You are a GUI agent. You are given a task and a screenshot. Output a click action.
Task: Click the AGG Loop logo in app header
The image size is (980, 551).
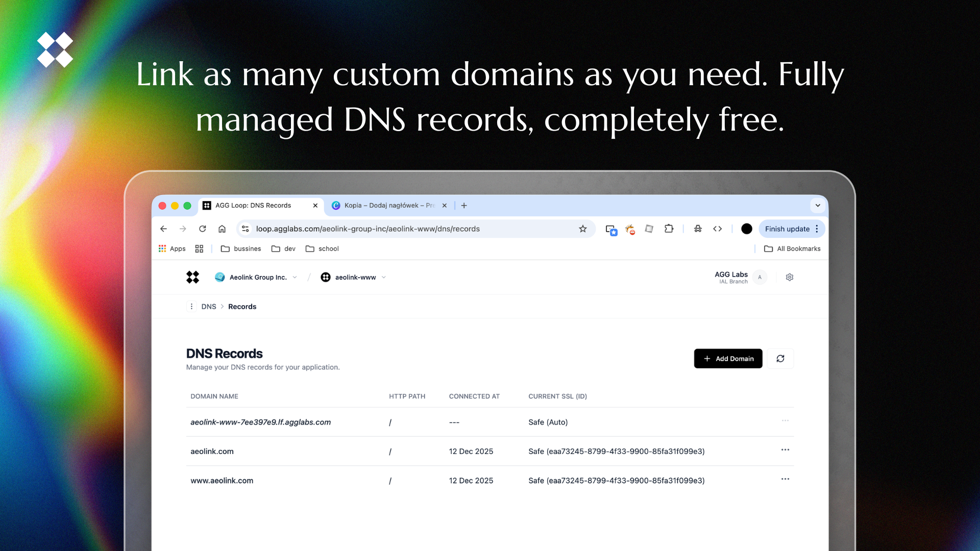[x=192, y=277]
